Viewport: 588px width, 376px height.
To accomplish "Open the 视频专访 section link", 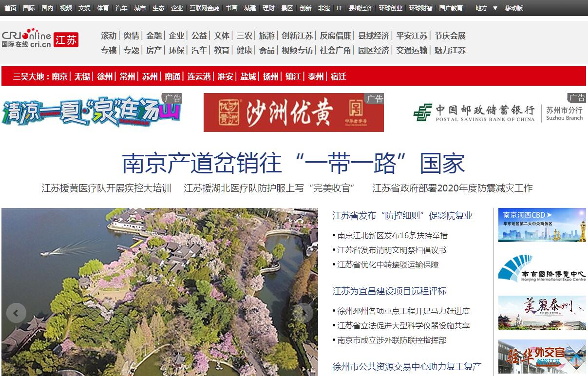I will 297,50.
